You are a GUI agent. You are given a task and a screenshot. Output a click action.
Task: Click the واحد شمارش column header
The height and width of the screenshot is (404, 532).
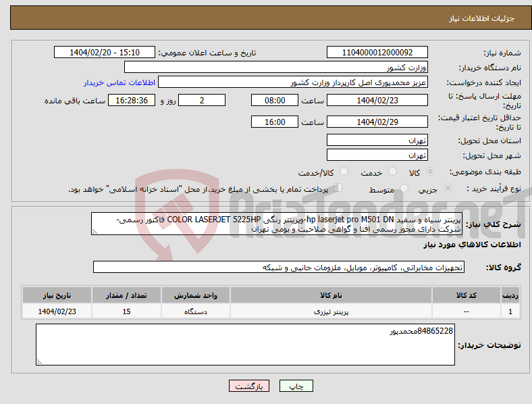pyautogui.click(x=196, y=295)
